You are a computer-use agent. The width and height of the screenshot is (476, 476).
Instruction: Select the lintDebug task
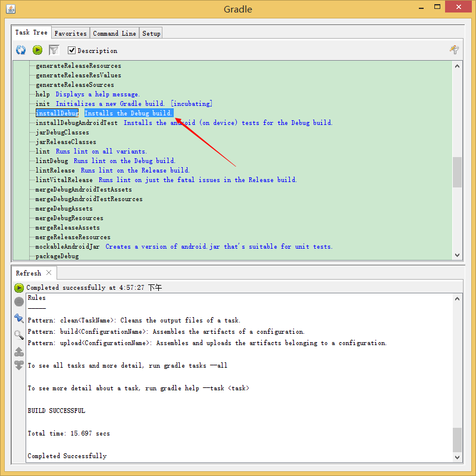(52, 161)
